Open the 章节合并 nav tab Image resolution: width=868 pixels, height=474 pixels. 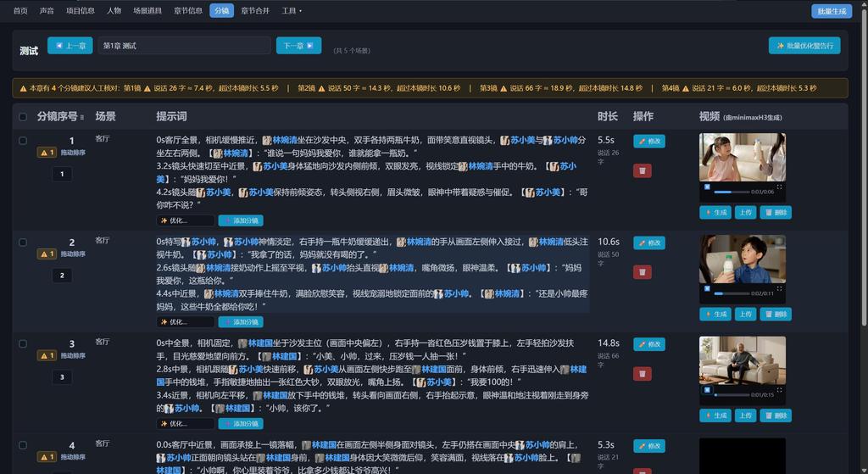point(255,10)
